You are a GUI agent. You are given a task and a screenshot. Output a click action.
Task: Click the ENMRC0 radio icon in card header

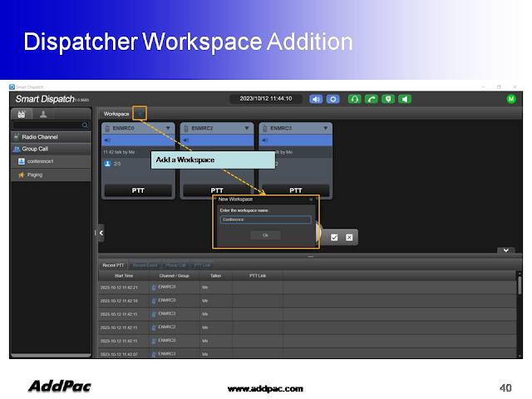click(x=107, y=128)
